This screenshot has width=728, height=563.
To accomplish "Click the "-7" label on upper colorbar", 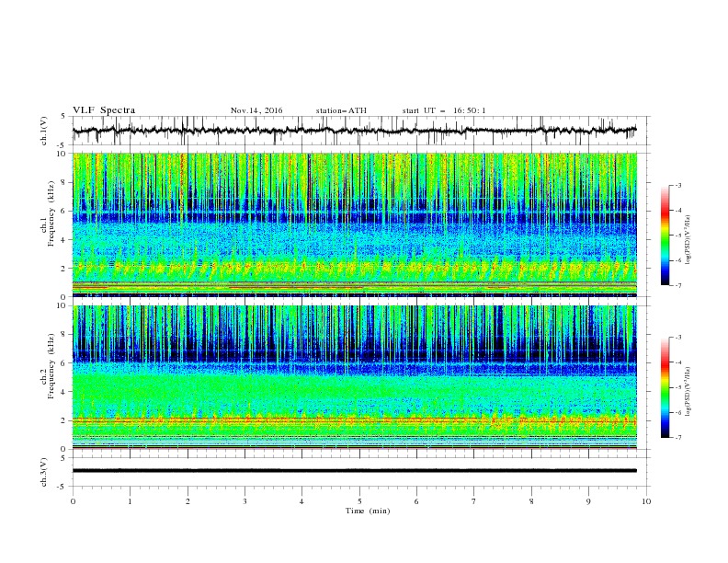I will click(x=678, y=286).
